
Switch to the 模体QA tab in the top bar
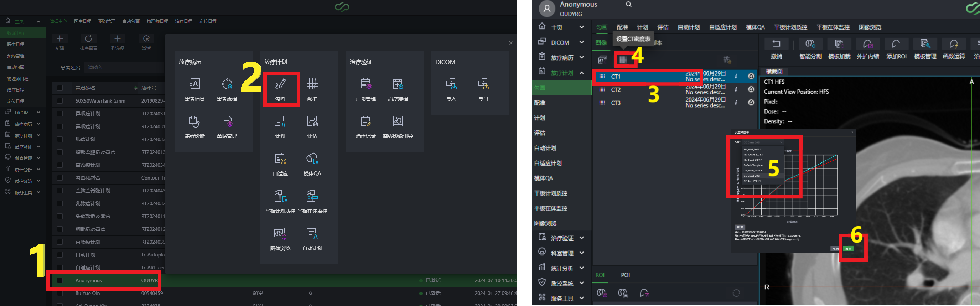(755, 27)
